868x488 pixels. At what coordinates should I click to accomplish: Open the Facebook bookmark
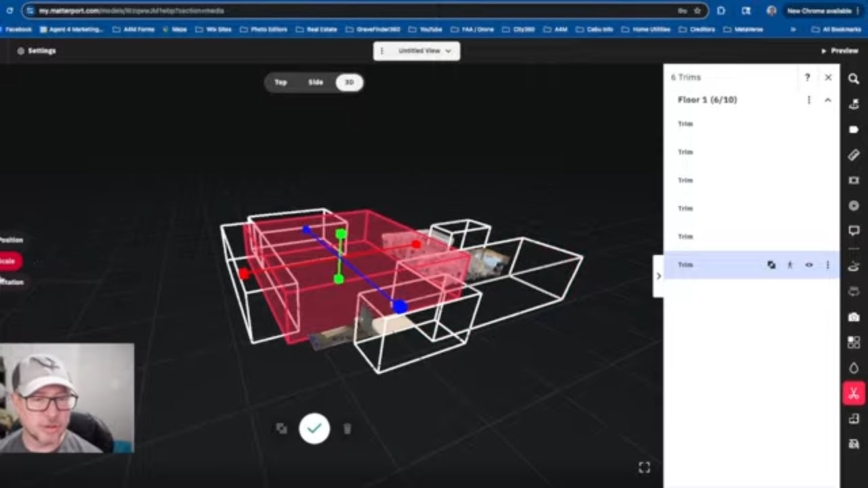pyautogui.click(x=16, y=30)
